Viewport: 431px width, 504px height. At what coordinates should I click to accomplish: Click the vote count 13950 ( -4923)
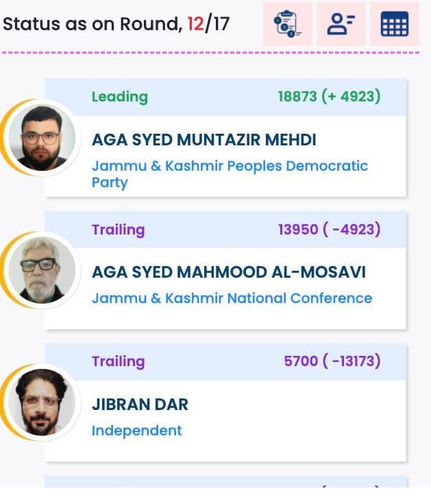coord(328,229)
